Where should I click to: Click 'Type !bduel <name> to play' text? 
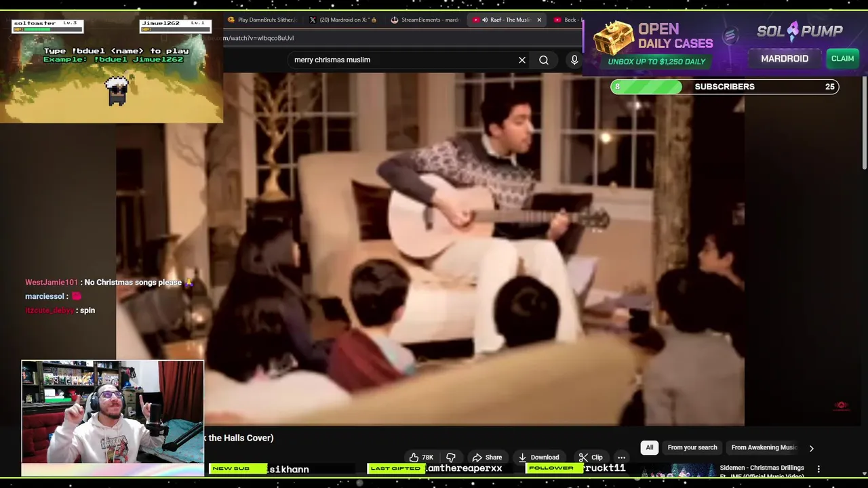click(x=116, y=51)
